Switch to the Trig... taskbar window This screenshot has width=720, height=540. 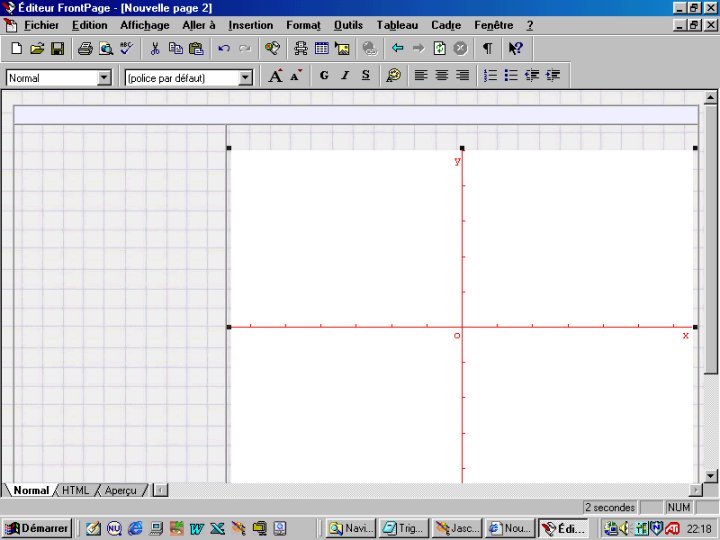[x=404, y=529]
